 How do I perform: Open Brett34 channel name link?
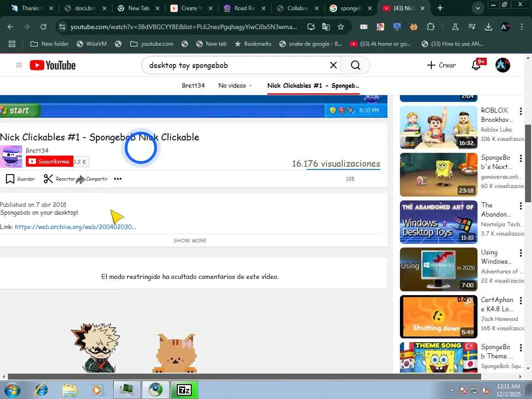pyautogui.click(x=37, y=150)
